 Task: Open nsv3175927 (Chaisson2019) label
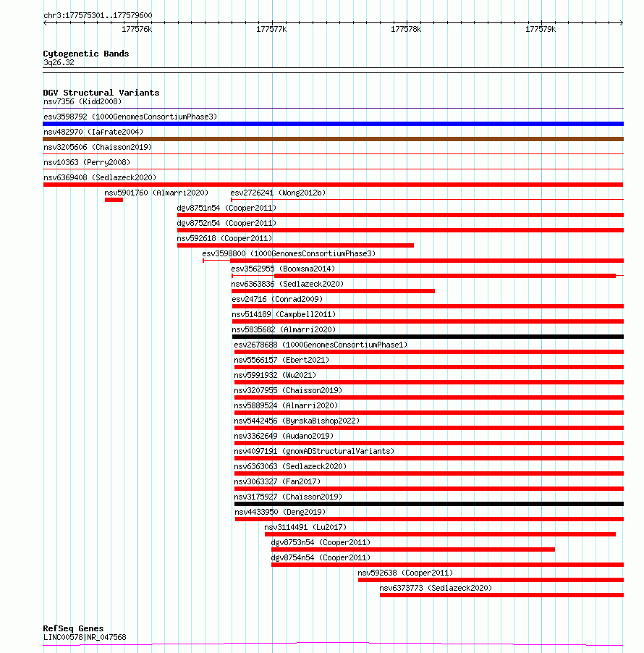(288, 497)
